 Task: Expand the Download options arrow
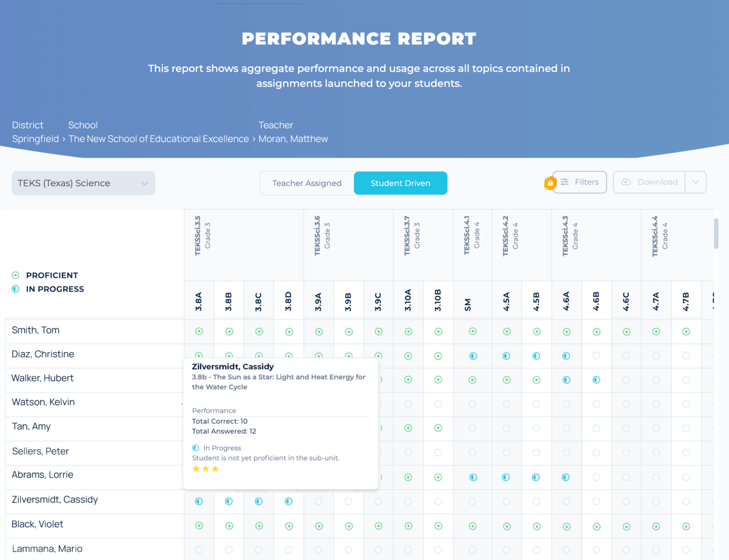coord(695,182)
